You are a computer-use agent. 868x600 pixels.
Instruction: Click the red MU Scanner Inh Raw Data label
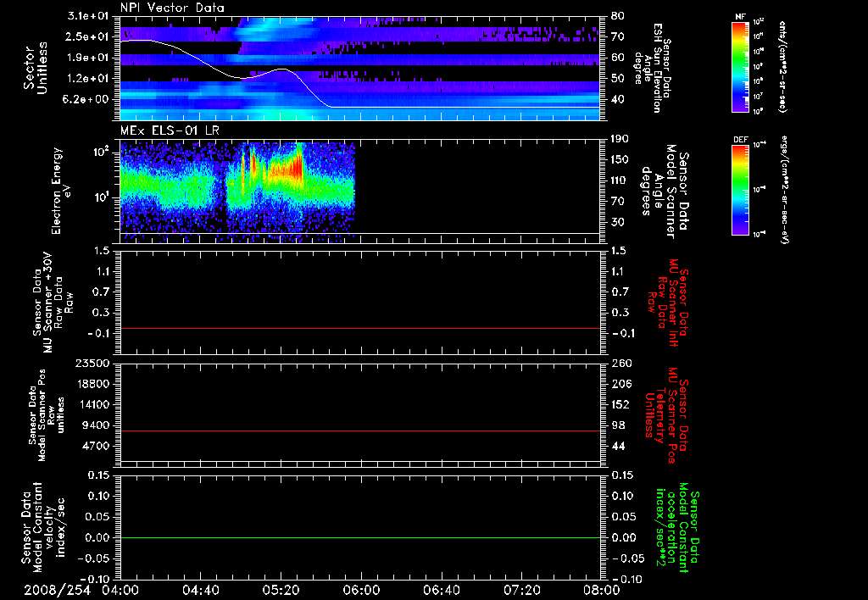670,303
